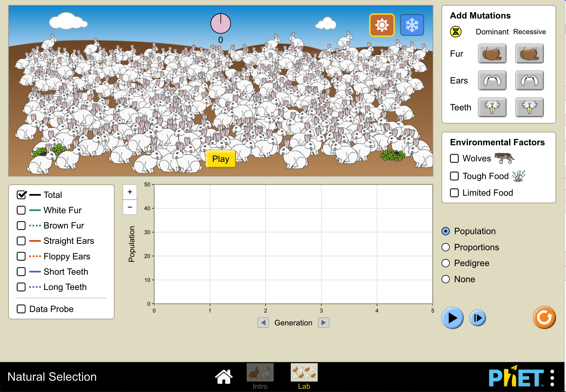Zoom in on the population graph
The width and height of the screenshot is (566, 392).
coord(130,192)
